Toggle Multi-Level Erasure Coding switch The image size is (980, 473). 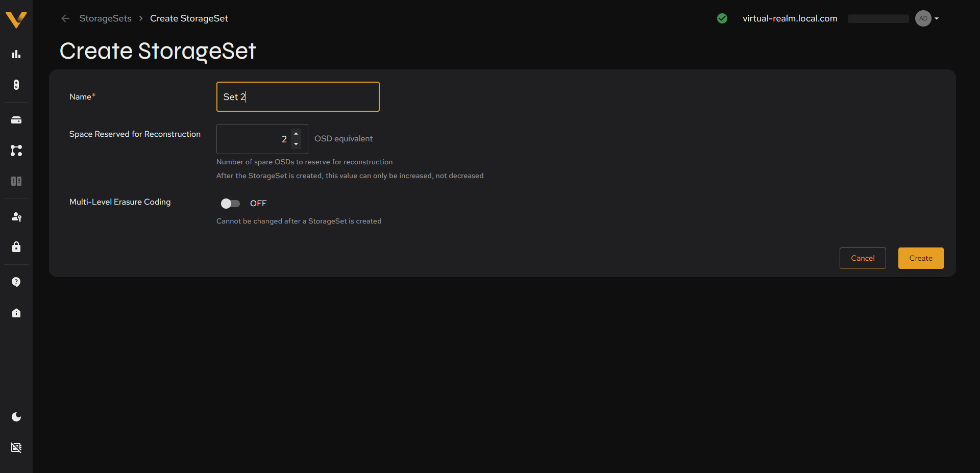coord(230,204)
